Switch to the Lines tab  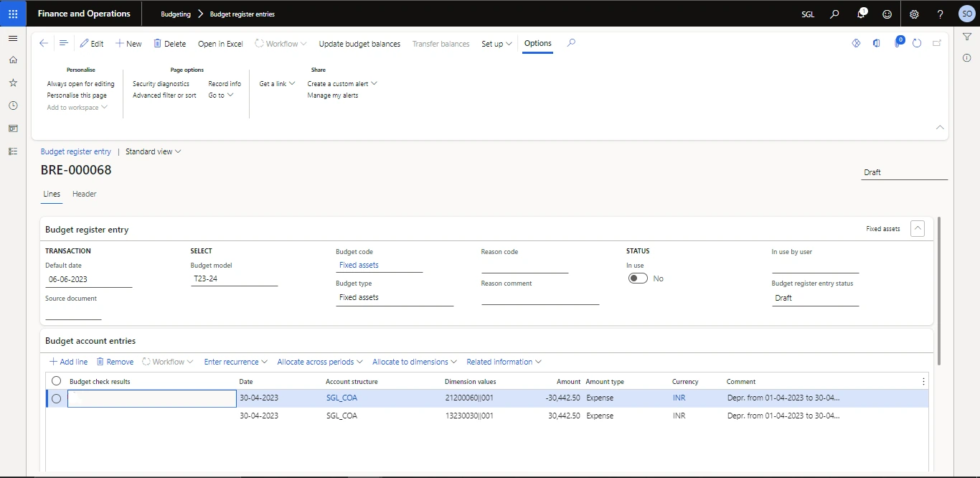point(52,194)
